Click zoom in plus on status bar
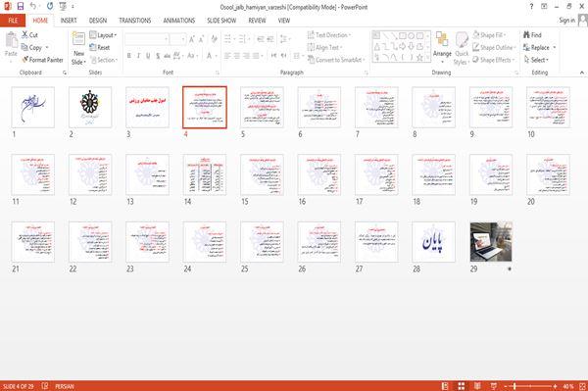Screen dimensions: 588x391 555,386
